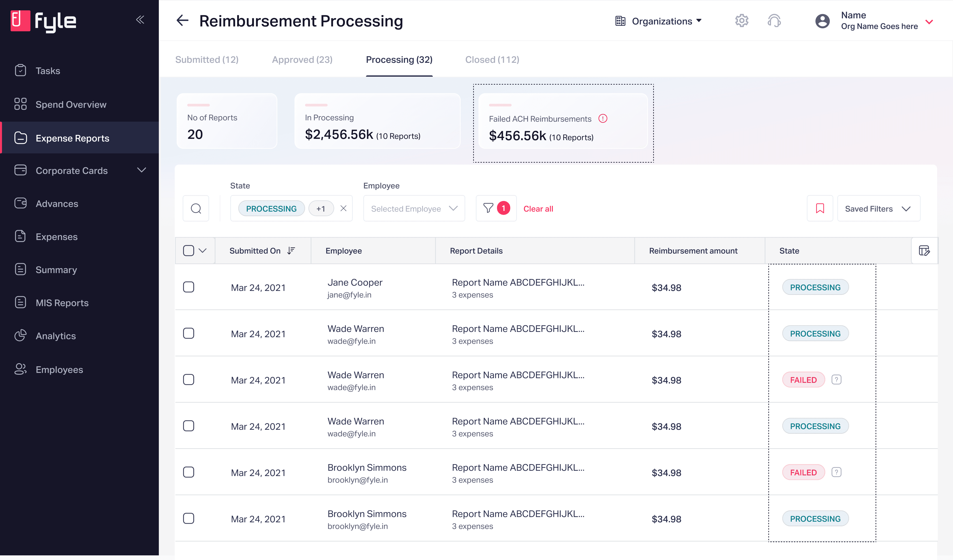Image resolution: width=953 pixels, height=560 pixels.
Task: Open Analytics from the sidebar
Action: click(56, 336)
